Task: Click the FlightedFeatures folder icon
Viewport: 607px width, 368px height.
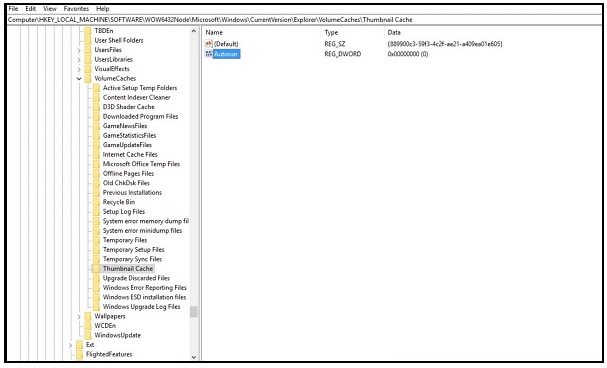Action: (x=79, y=354)
